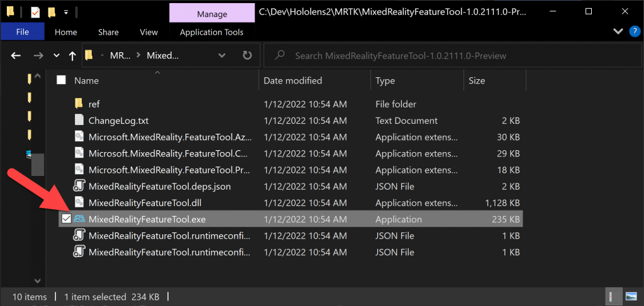Click the "ref" folder name
The image size is (644, 306).
94,104
